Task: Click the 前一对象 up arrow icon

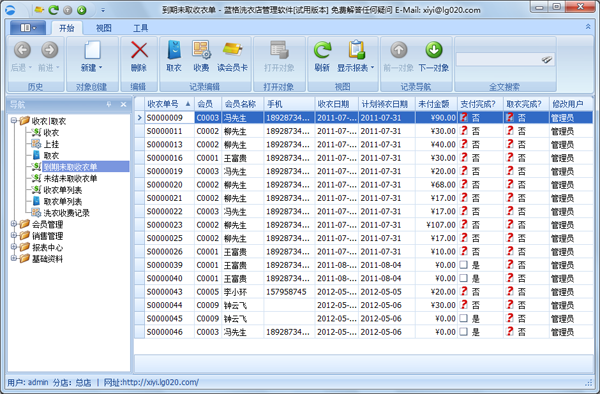Action: [x=399, y=50]
